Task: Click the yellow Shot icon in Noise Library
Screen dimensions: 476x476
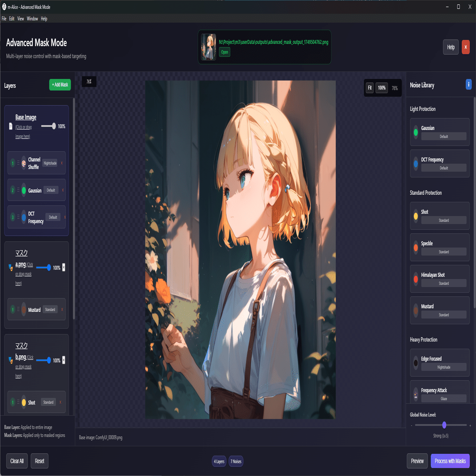Action: pyautogui.click(x=416, y=216)
